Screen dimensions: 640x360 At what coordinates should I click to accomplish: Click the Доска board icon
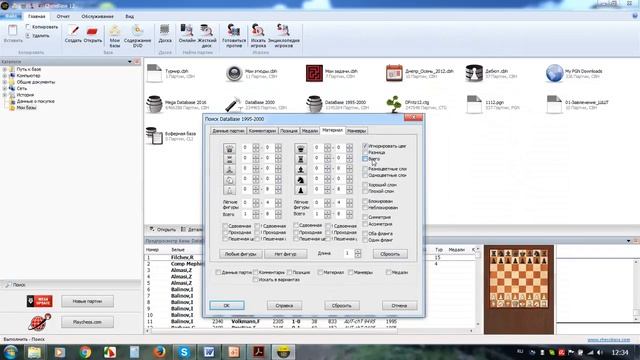point(165,34)
